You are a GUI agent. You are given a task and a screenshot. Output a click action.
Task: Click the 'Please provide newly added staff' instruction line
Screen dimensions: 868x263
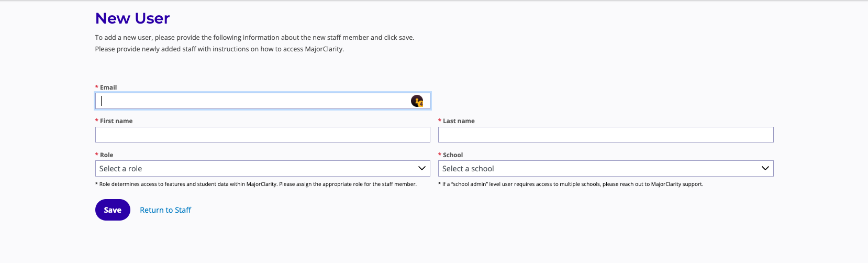219,49
